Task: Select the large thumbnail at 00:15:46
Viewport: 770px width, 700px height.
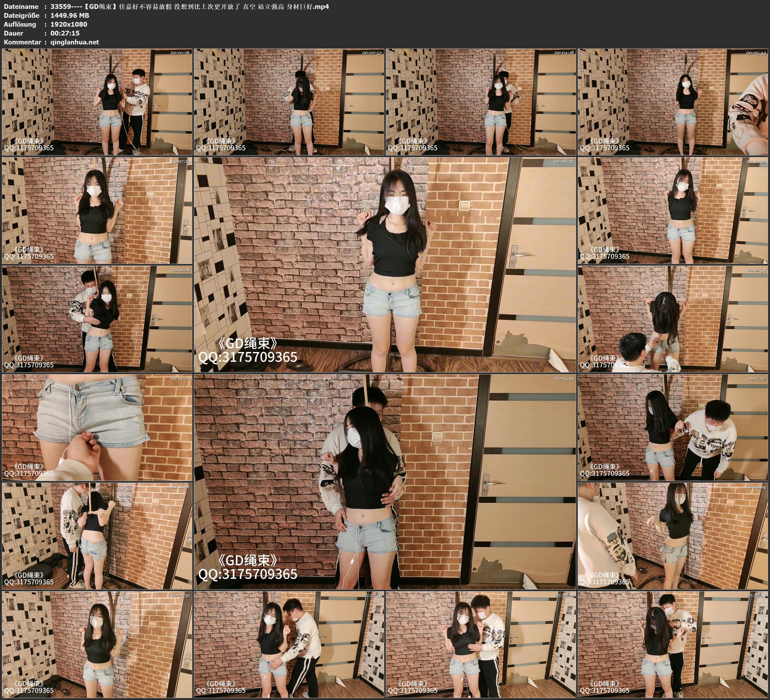Action: (x=385, y=481)
